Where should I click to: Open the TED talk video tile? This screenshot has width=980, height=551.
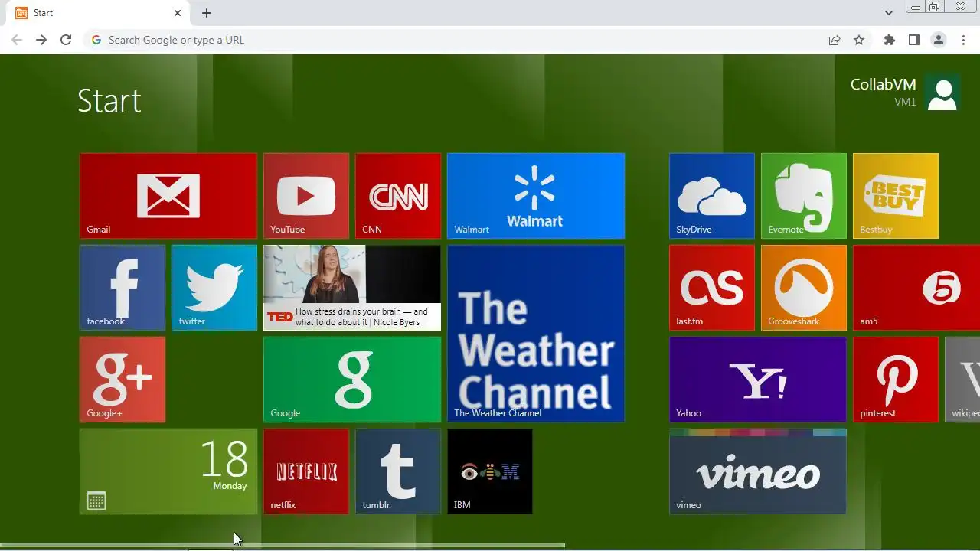[352, 288]
